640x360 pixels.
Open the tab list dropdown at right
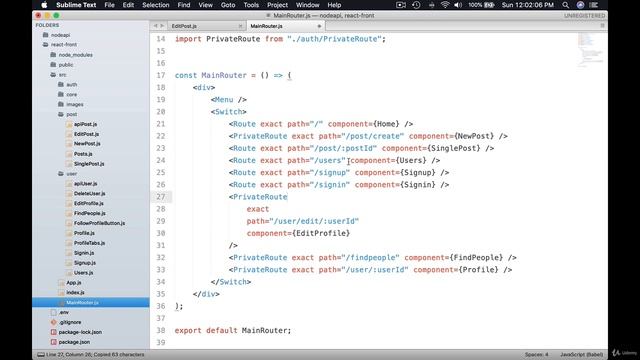(x=602, y=25)
